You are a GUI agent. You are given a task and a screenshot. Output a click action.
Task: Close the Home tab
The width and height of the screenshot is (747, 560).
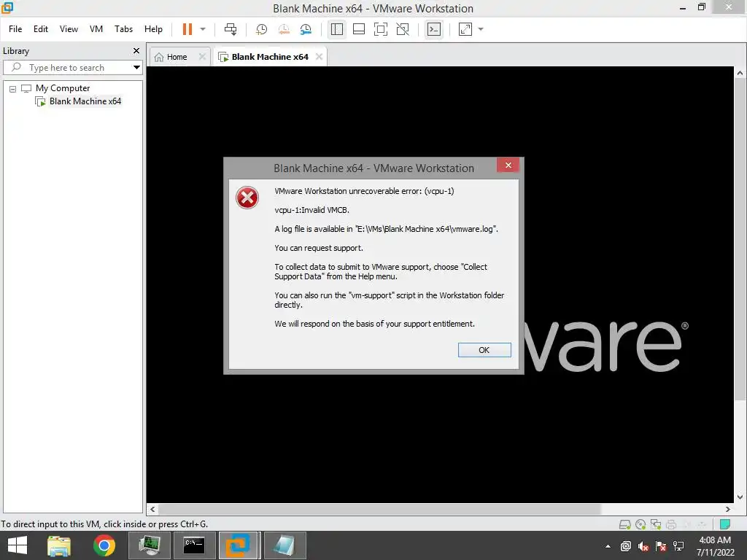tap(202, 57)
